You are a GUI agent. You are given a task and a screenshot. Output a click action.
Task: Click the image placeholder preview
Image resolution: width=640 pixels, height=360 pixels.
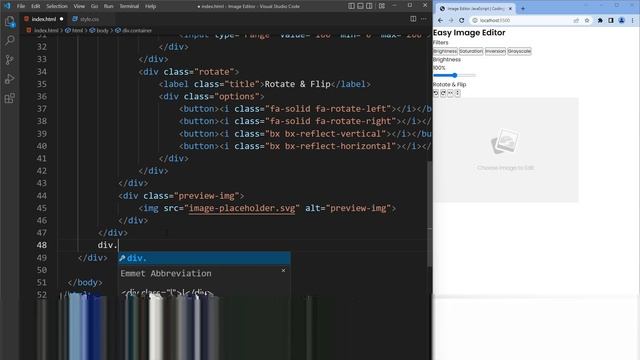point(506,150)
